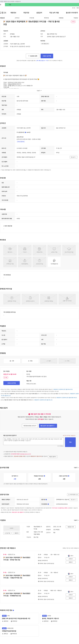The height and width of the screenshot is (644, 79).
Task: Open the 지도 보기 dropdown for 근무 예정지
Action: (73, 157)
